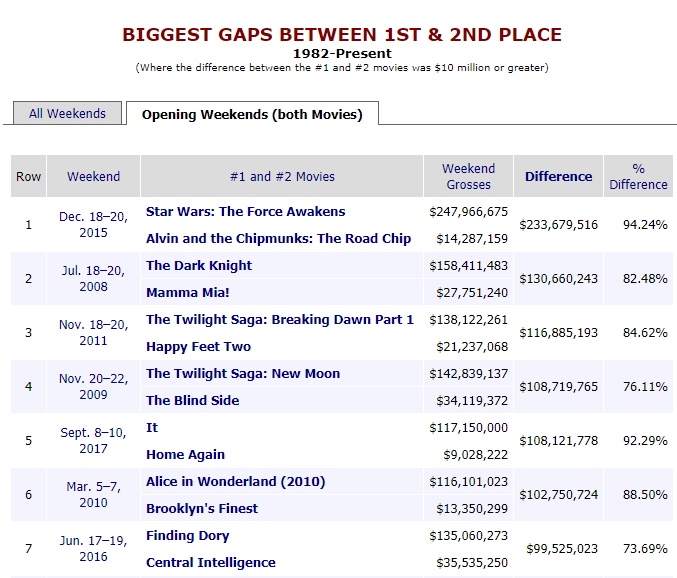Click the 82.48% difference value

coord(645,278)
